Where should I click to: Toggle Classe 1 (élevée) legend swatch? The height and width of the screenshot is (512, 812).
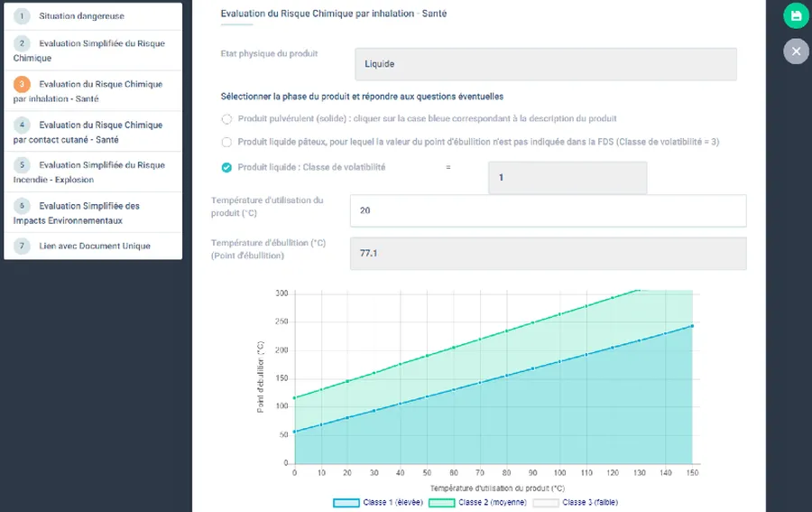click(346, 502)
